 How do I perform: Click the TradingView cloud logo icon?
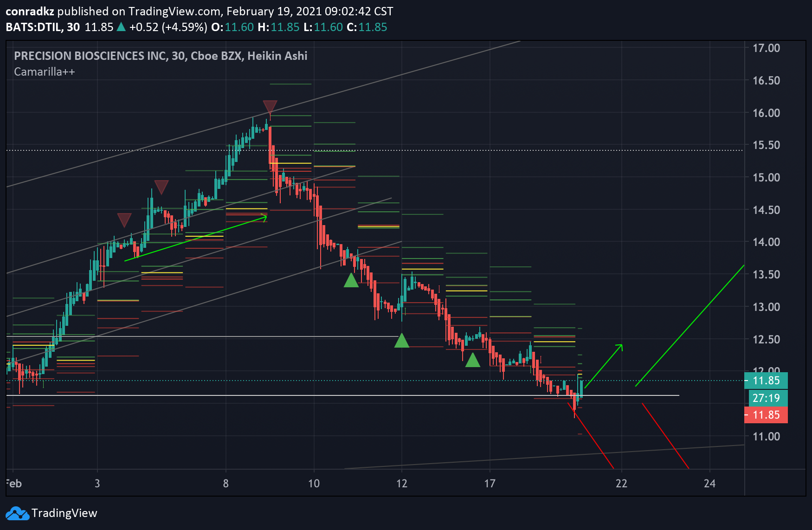pos(17,513)
